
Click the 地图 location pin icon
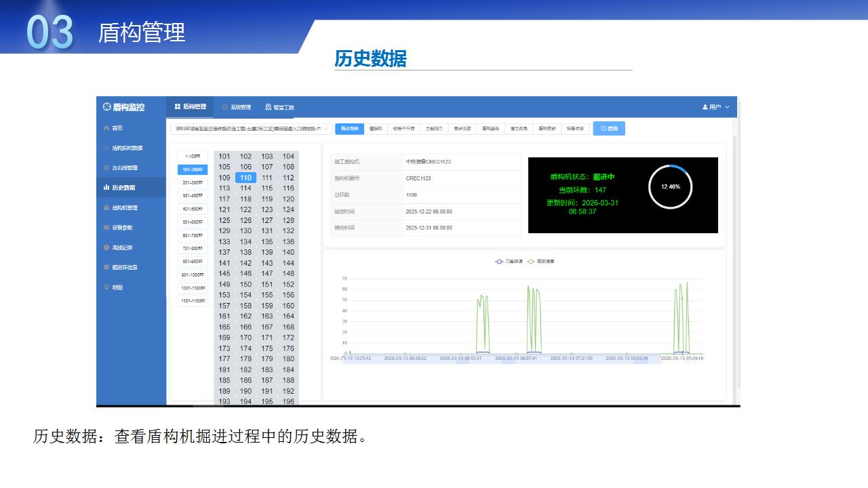click(x=106, y=287)
